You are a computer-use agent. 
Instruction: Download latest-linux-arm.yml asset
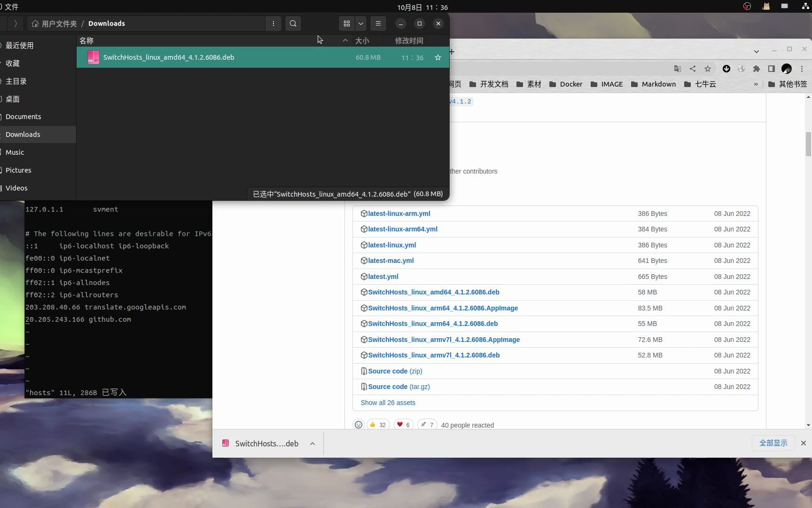point(399,214)
